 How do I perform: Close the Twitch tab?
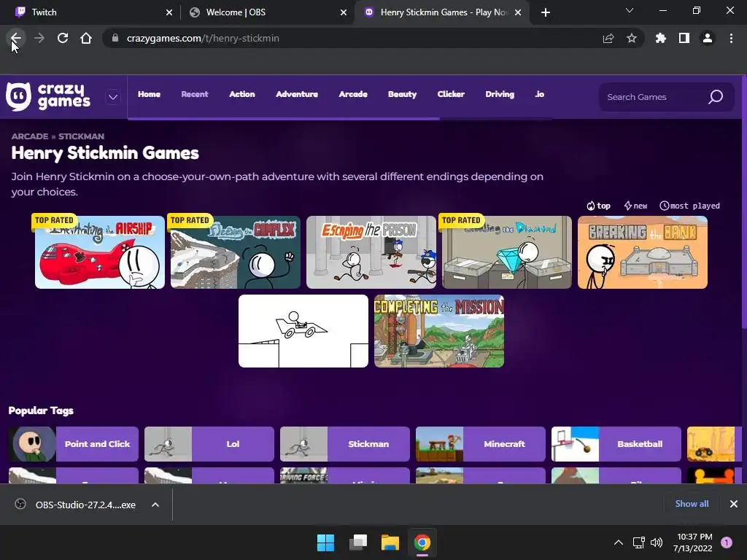tap(169, 12)
